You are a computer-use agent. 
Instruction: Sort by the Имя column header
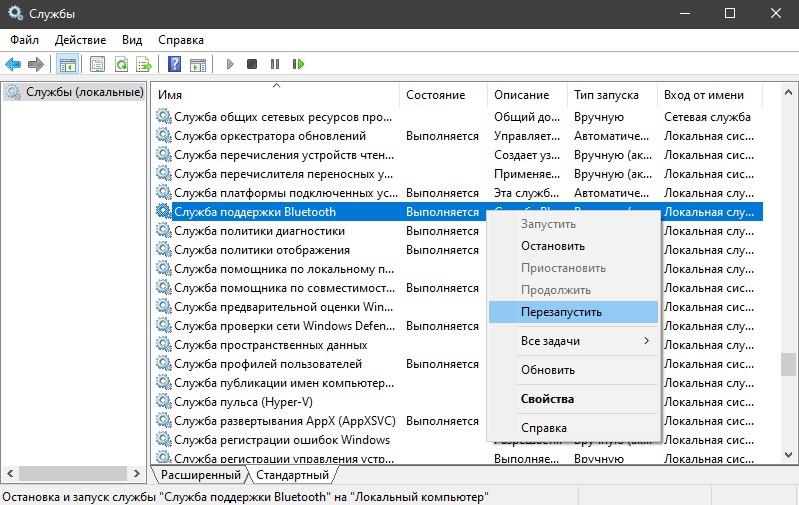276,95
